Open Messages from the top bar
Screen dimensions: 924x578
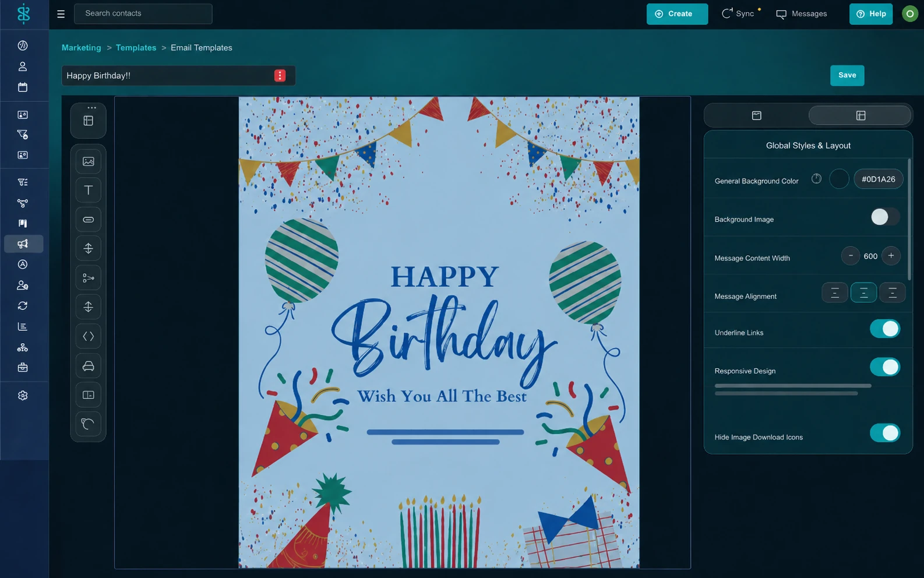(802, 14)
